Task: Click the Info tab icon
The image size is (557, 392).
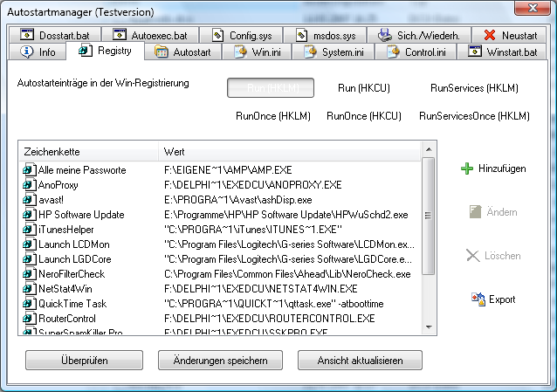Action: 26,52
